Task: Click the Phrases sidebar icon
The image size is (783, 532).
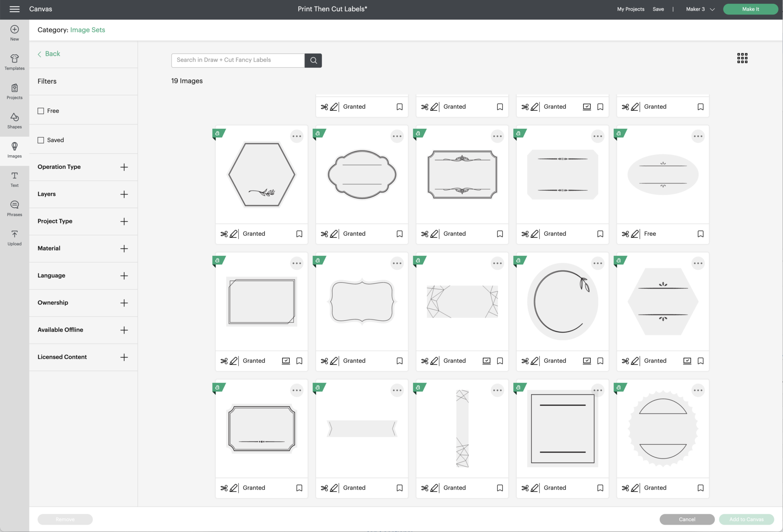Action: click(15, 208)
